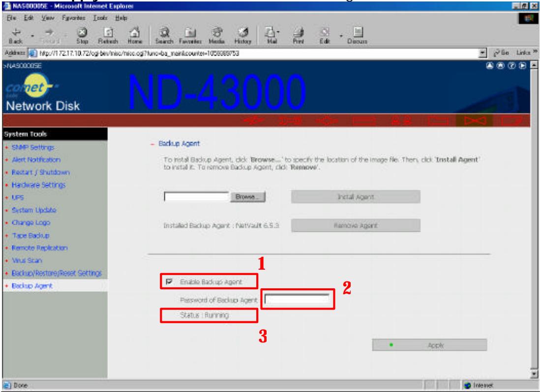Click the Stop toolbar button

click(82, 36)
